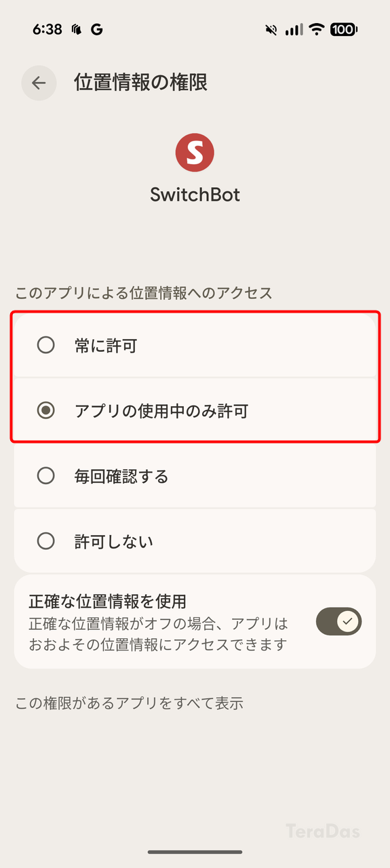Tap the G notification icon
The width and height of the screenshot is (390, 868).
[97, 30]
